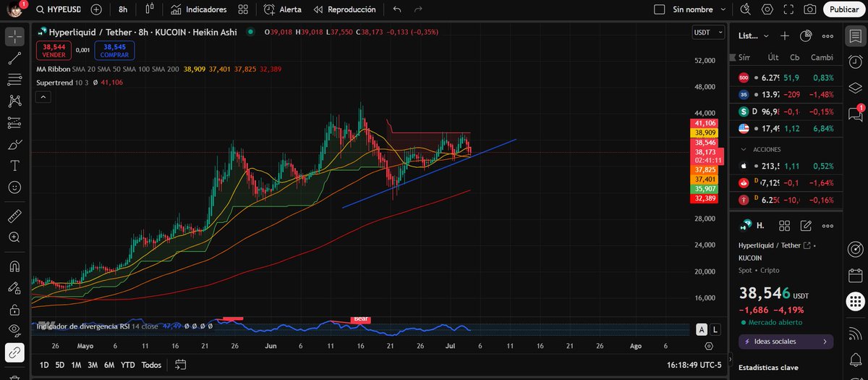The width and height of the screenshot is (868, 380).
Task: Redo the last chart action
Action: point(418,9)
